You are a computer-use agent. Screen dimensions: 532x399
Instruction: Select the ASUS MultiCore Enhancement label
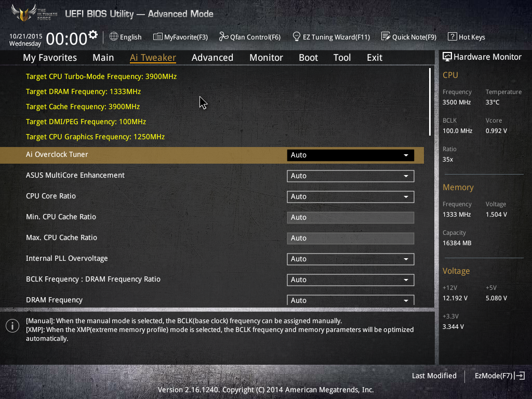coord(75,175)
